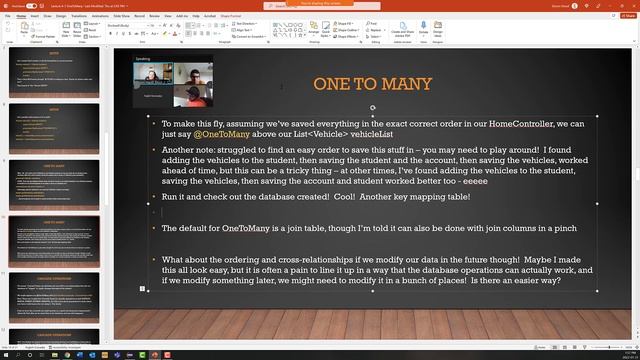Click the Slide Sorter view icon
The image size is (640, 360).
(564, 347)
